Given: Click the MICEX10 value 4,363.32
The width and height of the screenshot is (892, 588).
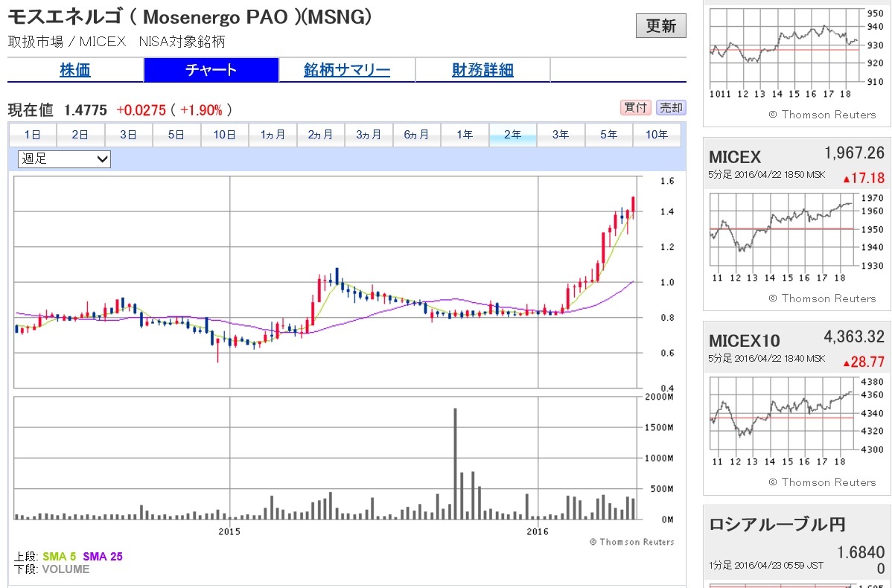Looking at the screenshot, I should click(x=855, y=336).
